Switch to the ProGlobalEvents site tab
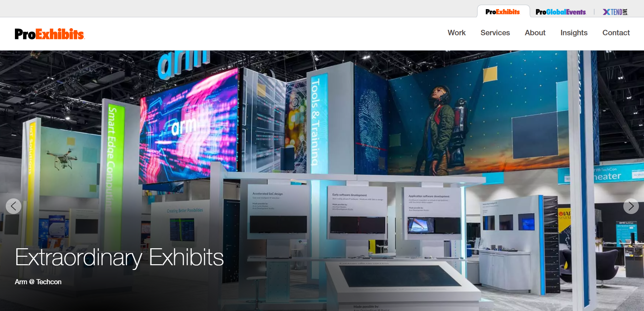The width and height of the screenshot is (644, 311). tap(561, 12)
